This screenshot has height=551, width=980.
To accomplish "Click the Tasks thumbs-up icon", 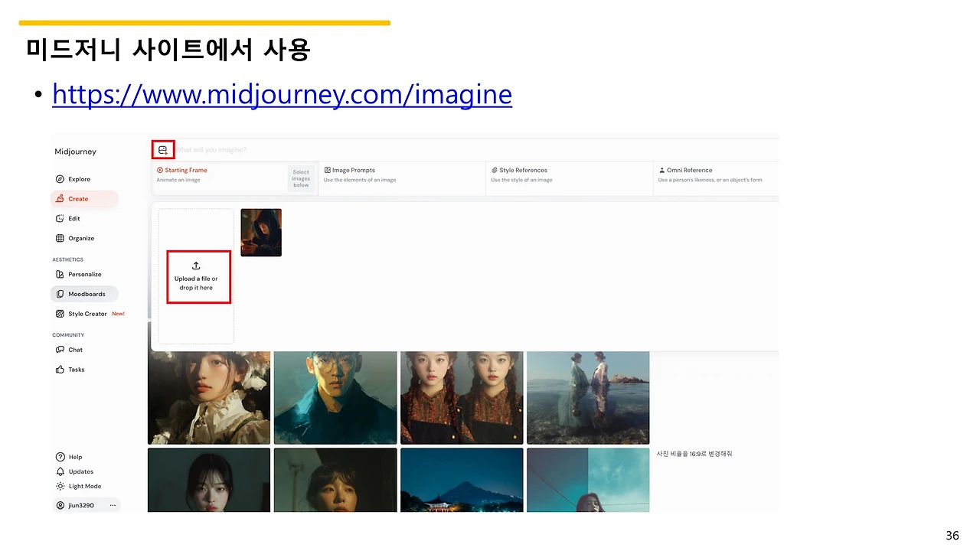I will click(x=60, y=369).
